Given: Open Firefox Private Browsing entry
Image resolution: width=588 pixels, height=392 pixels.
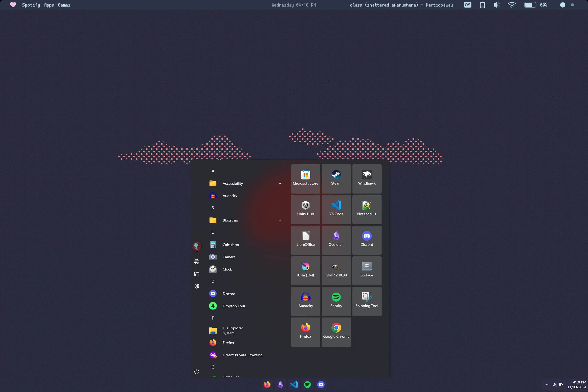Looking at the screenshot, I should [245, 355].
